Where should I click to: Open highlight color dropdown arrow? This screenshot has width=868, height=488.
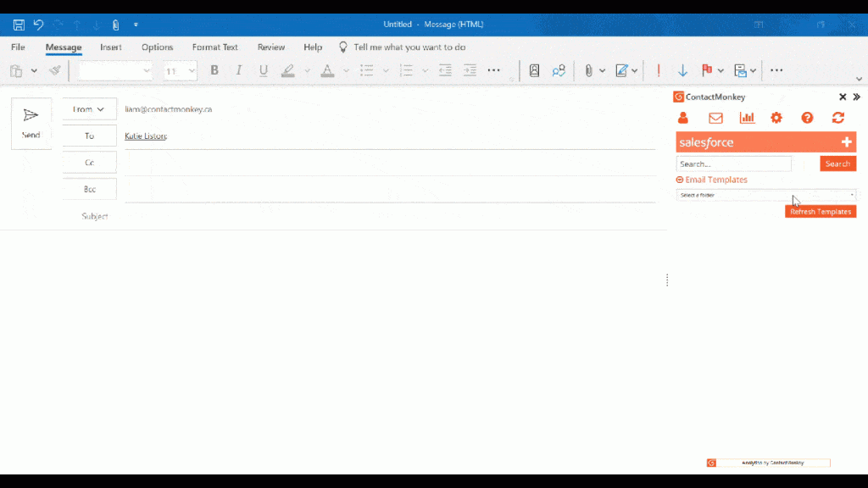pos(307,71)
